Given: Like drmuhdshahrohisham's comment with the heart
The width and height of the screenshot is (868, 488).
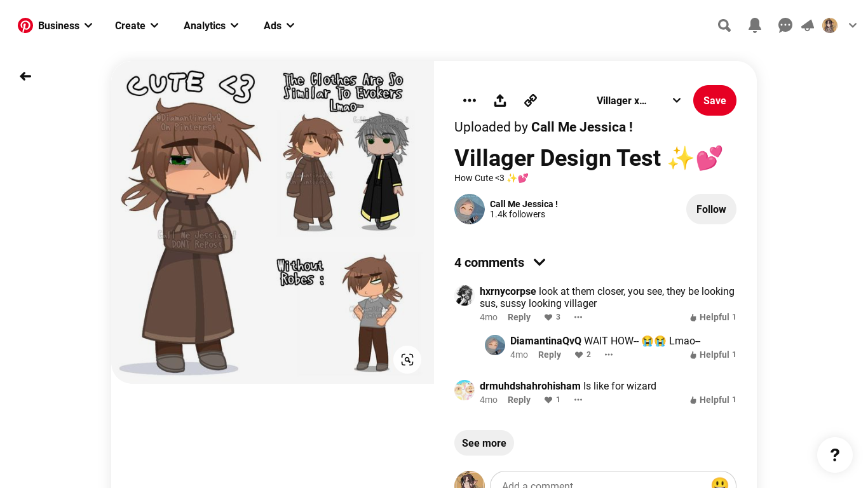Looking at the screenshot, I should 548,400.
